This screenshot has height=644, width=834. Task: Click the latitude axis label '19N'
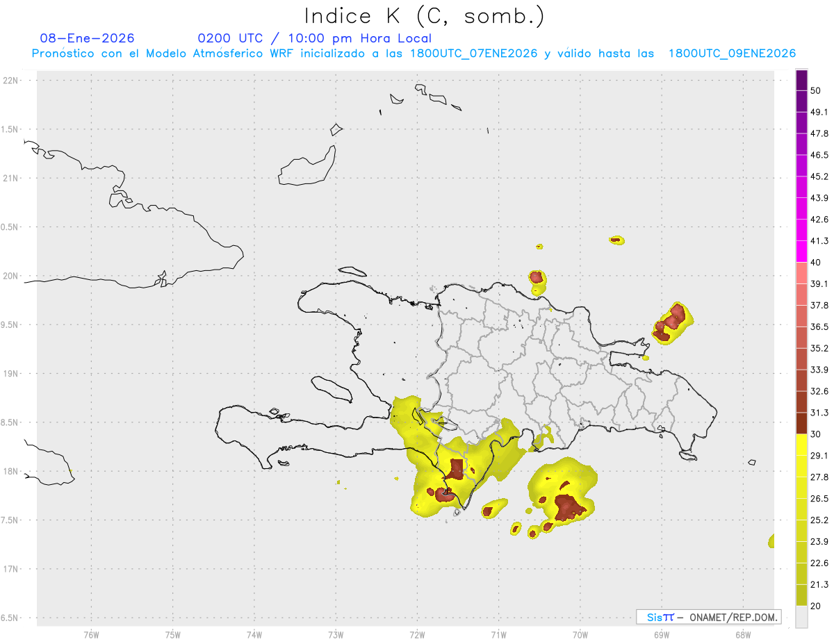point(11,373)
